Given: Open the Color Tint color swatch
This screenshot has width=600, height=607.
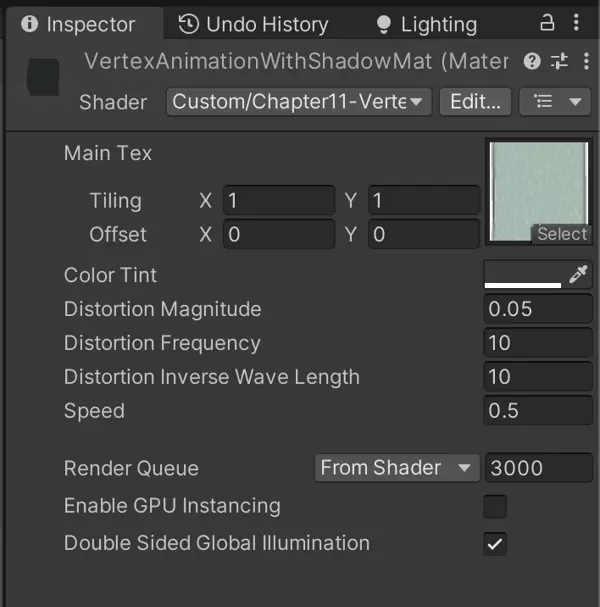Looking at the screenshot, I should click(523, 275).
